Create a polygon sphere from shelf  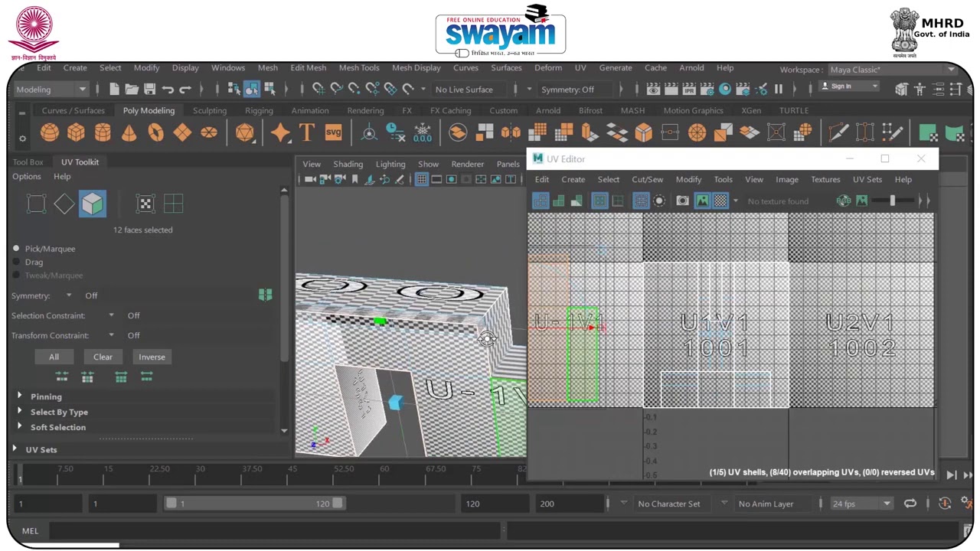[x=50, y=133]
